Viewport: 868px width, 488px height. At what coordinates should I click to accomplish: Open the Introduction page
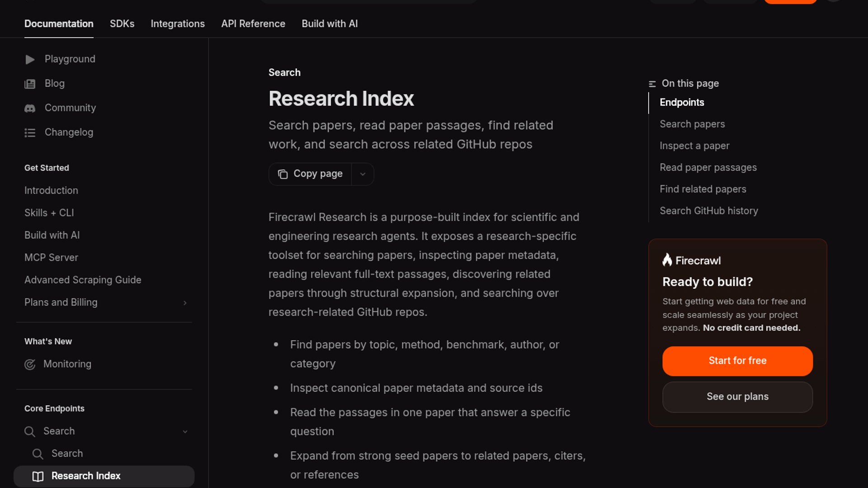tap(51, 191)
